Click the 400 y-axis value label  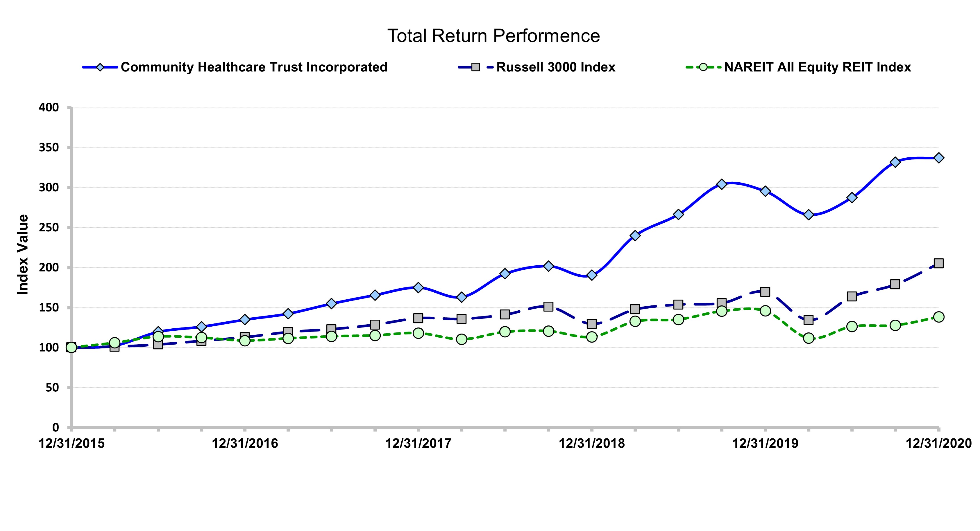pyautogui.click(x=49, y=108)
